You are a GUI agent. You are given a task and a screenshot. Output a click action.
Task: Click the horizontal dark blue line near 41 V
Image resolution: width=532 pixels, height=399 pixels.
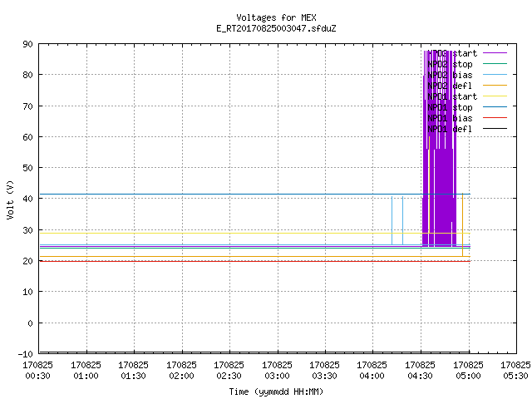pyautogui.click(x=254, y=194)
